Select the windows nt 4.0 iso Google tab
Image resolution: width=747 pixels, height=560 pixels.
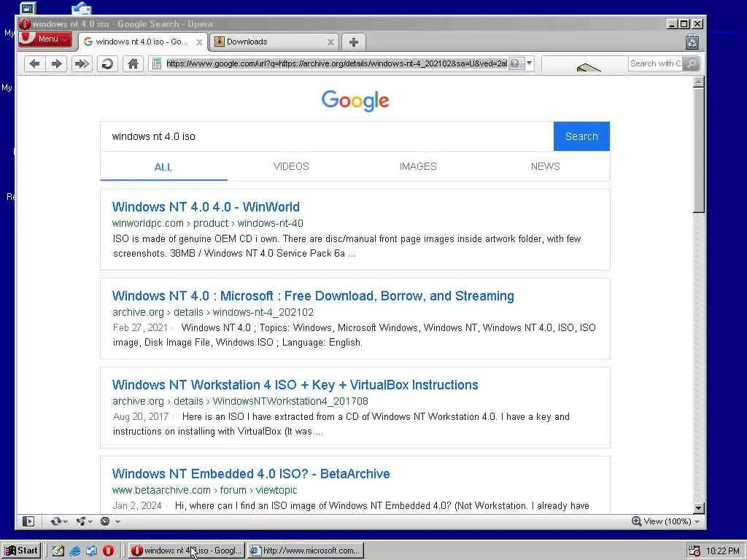pyautogui.click(x=143, y=42)
